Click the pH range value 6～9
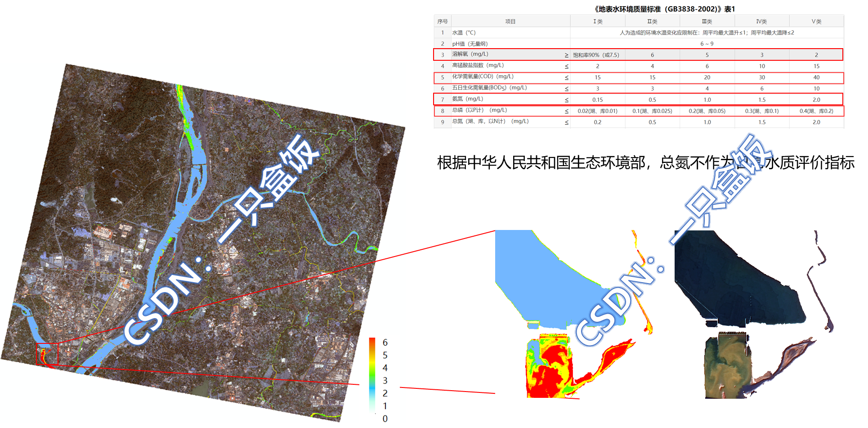The width and height of the screenshot is (868, 428). click(x=707, y=44)
